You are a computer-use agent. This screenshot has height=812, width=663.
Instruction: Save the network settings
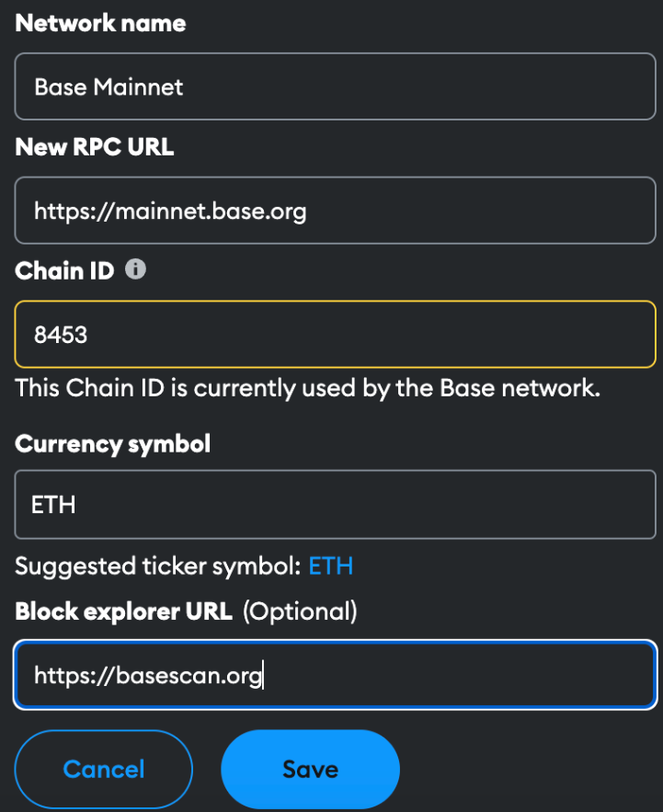310,769
